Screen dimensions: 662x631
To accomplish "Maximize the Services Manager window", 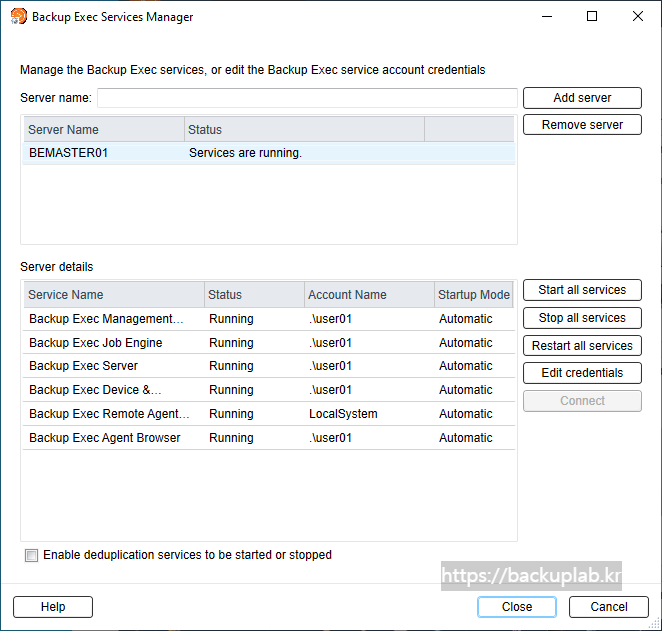I will tap(592, 16).
